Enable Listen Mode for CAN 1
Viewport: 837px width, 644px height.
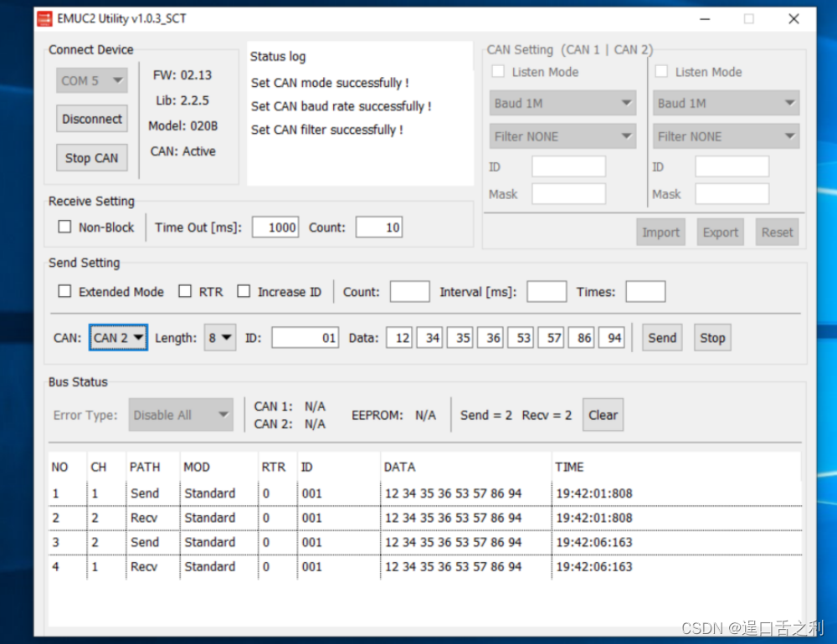(498, 71)
